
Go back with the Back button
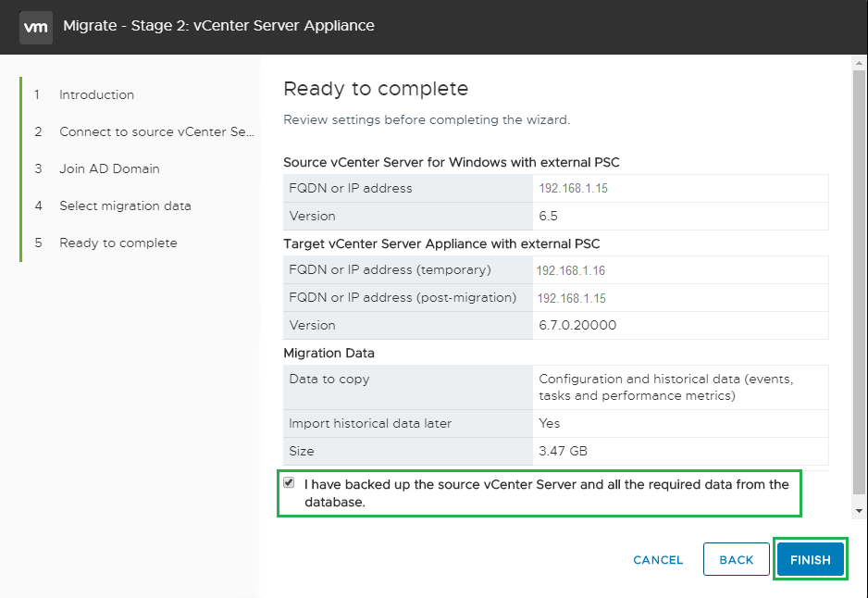736,560
